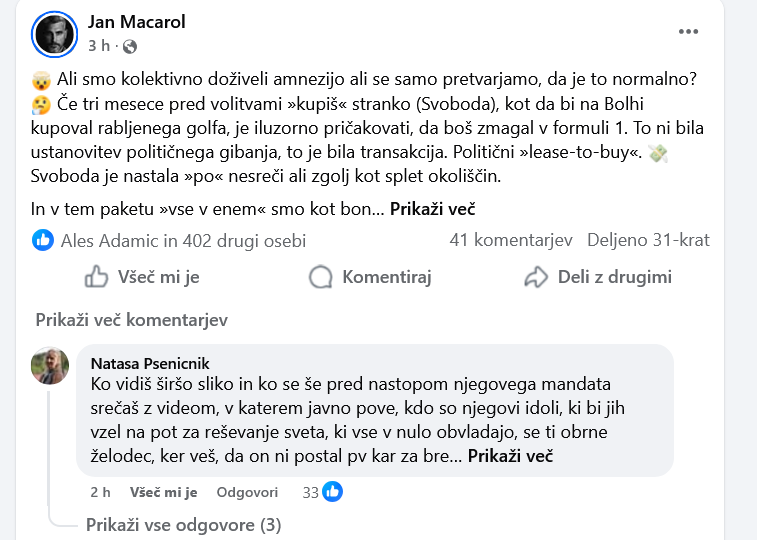
Task: Expand "Prikaži več komentarjev"
Action: 132,320
